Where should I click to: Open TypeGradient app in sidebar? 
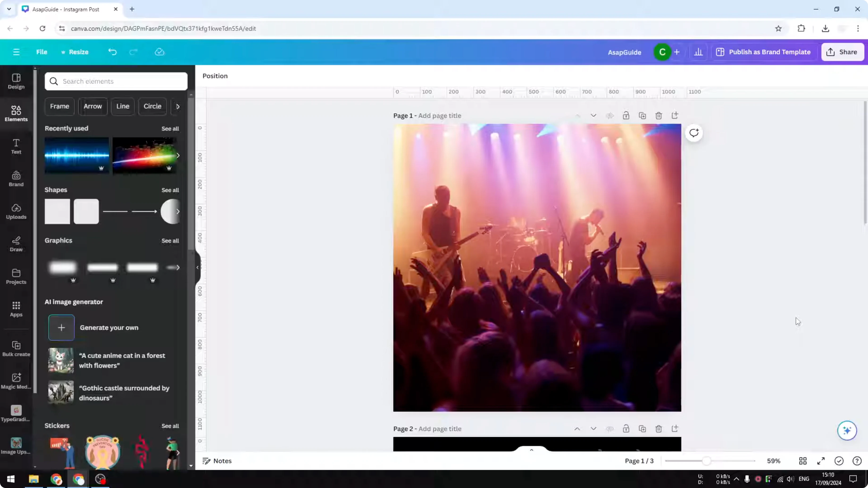point(16,414)
